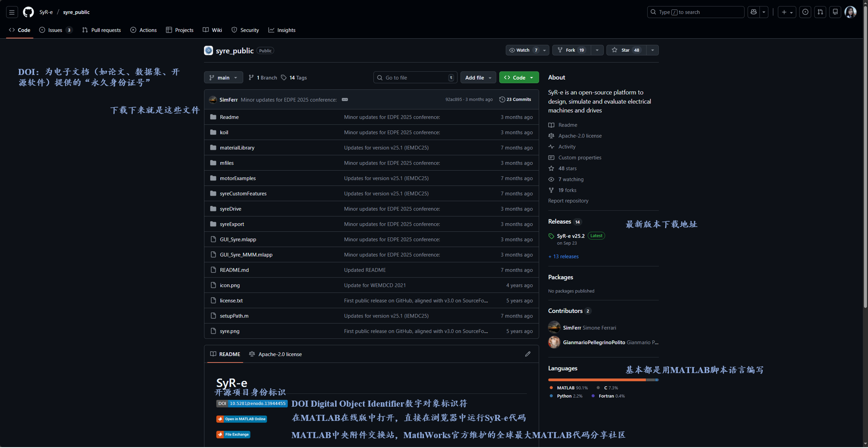Open the Readme folder
Screen dimensions: 868x448
tap(229, 117)
